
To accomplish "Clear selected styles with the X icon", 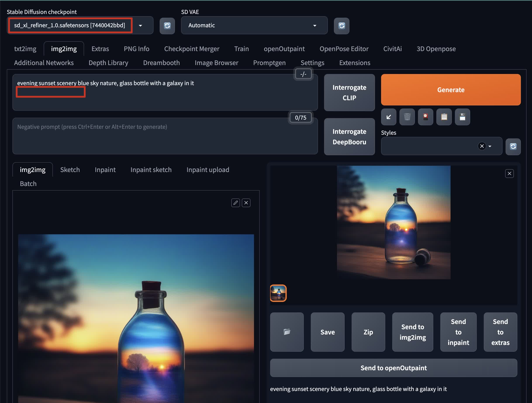I will click(482, 146).
